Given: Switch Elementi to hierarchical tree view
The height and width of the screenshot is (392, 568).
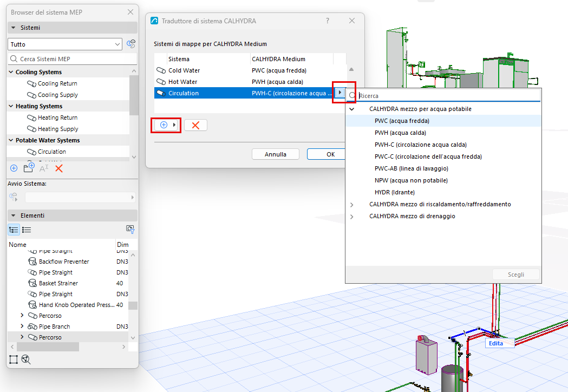Looking at the screenshot, I should (14, 230).
